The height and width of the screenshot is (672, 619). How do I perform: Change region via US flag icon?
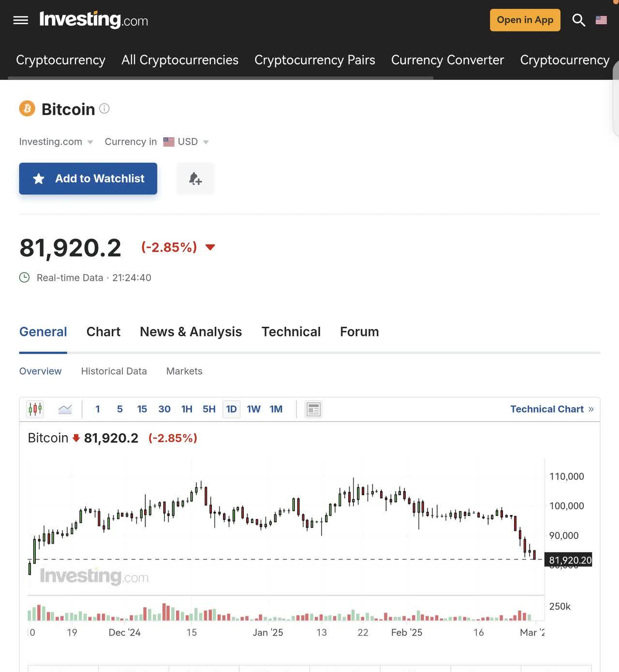[601, 20]
